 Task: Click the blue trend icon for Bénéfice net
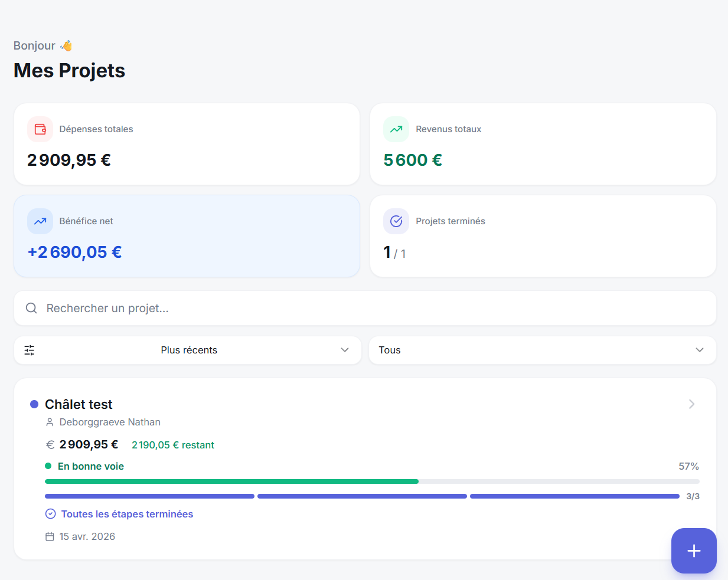coord(40,221)
